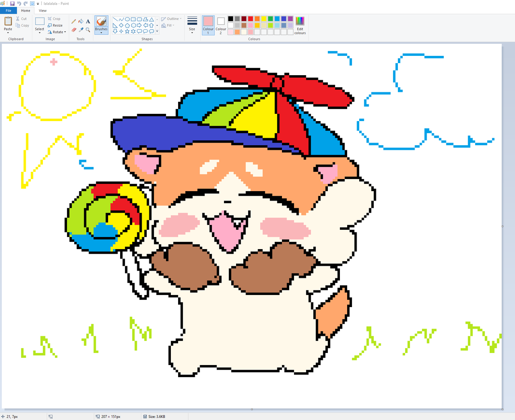
Task: Click the 'Size: 3.6KB' status text
Action: (x=156, y=417)
